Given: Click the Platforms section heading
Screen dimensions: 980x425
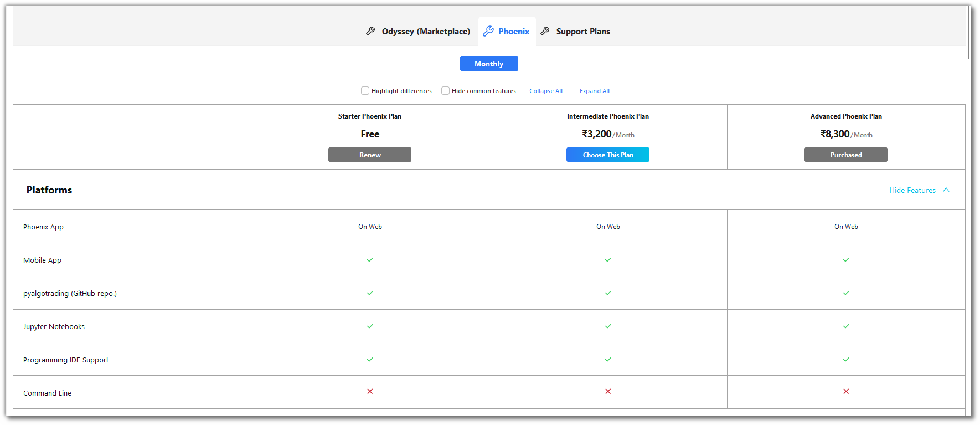Looking at the screenshot, I should click(49, 190).
